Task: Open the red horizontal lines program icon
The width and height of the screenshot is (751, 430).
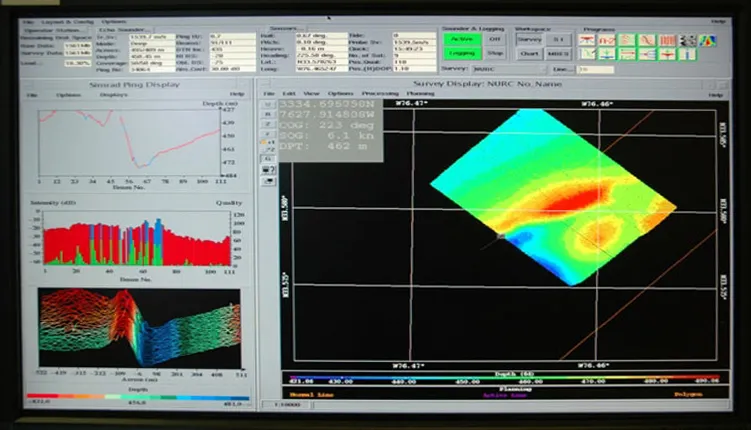Action: [626, 54]
